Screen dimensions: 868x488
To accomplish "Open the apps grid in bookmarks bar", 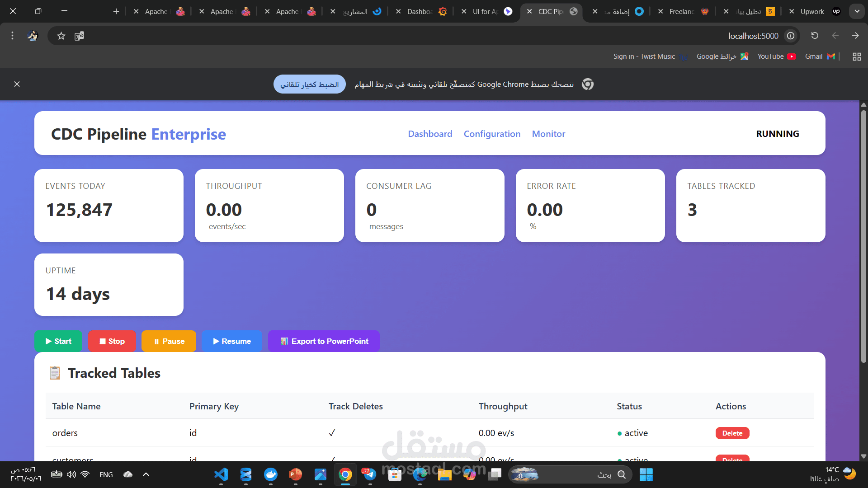I will pyautogui.click(x=857, y=56).
